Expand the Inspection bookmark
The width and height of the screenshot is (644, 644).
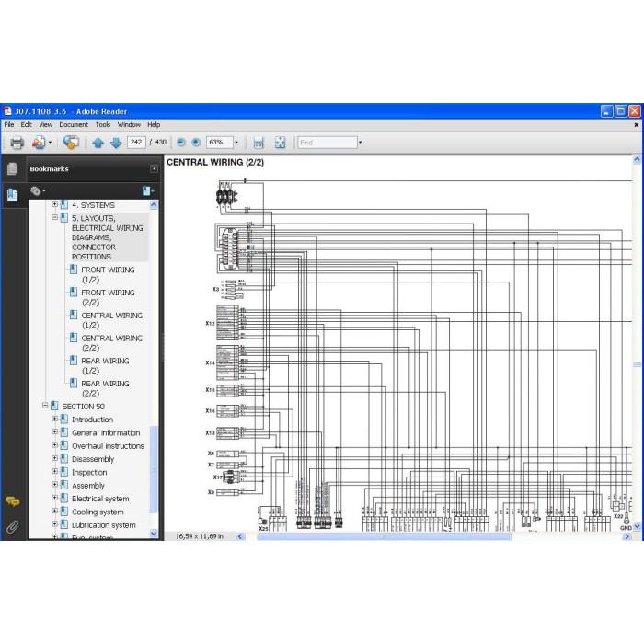coord(54,471)
